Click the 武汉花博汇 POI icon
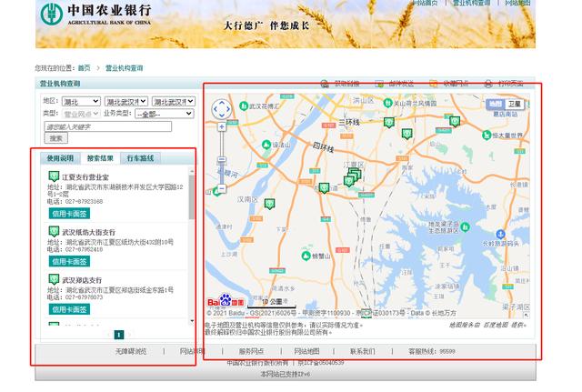 [x=244, y=106]
